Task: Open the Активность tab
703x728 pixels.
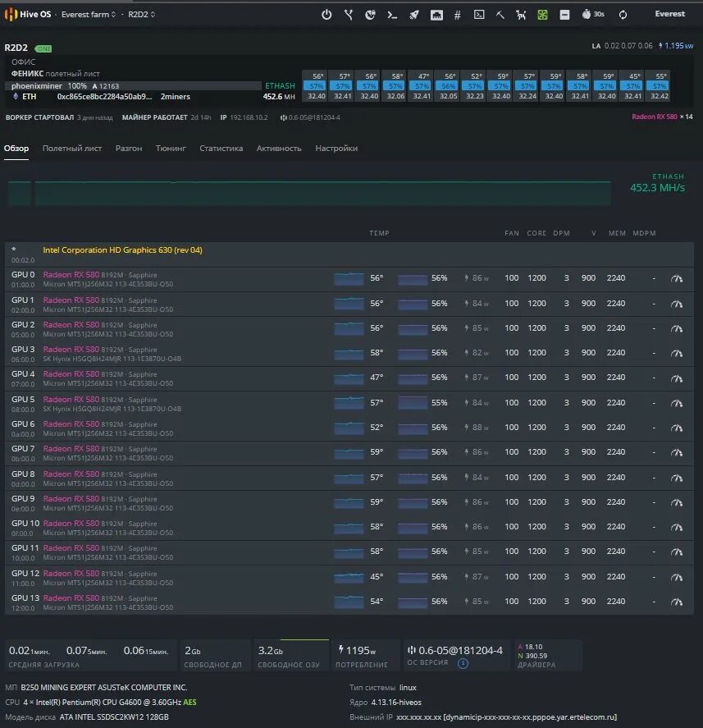Action: tap(279, 148)
